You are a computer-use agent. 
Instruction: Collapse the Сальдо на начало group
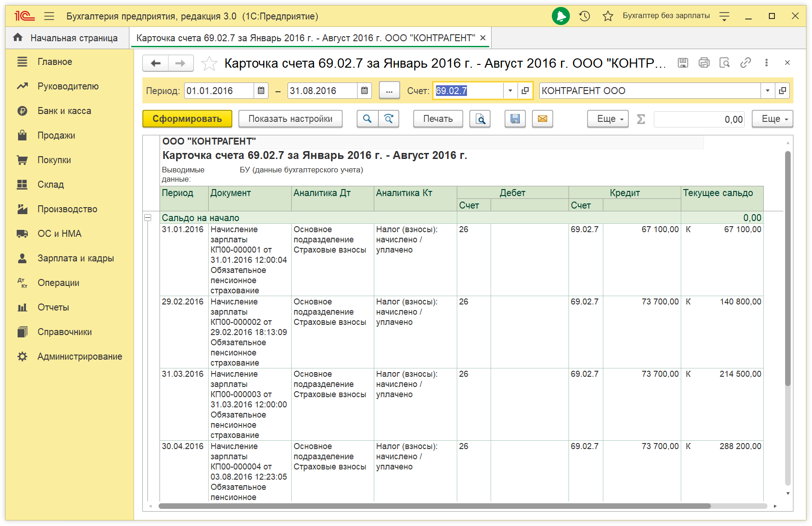coord(148,217)
